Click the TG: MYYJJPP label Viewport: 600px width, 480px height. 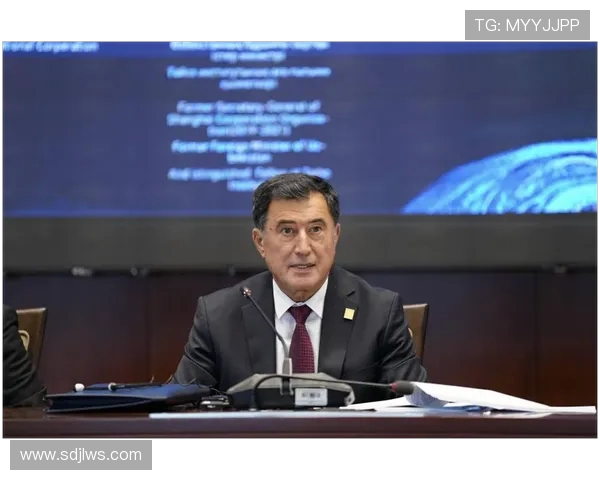pyautogui.click(x=526, y=25)
